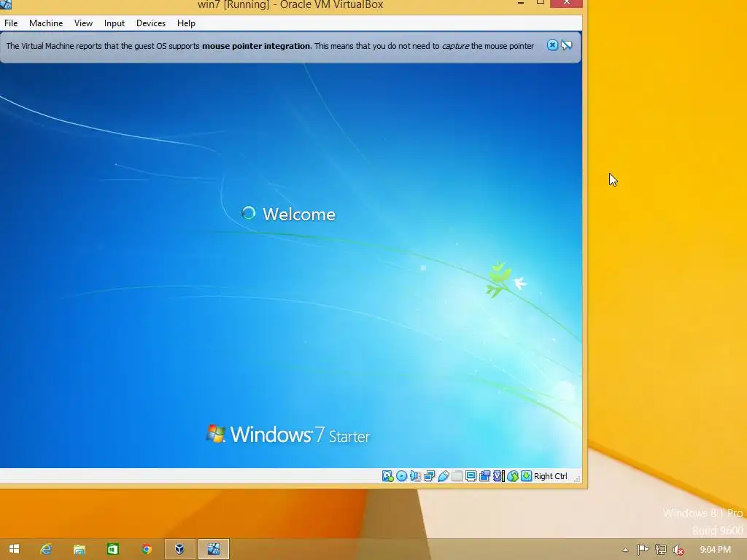Click the keyboard capture arrow icon
This screenshot has width=747, height=560.
pos(526,476)
